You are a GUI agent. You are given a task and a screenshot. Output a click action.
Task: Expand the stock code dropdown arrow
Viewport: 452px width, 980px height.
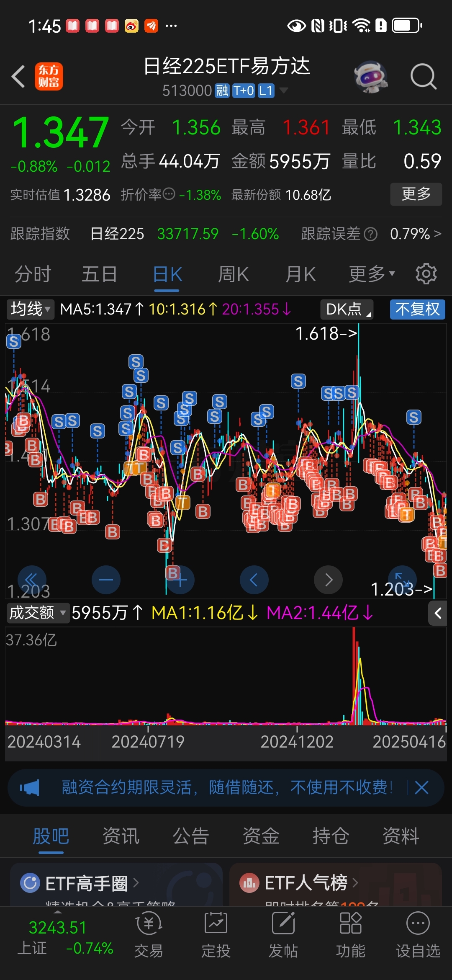pos(283,90)
